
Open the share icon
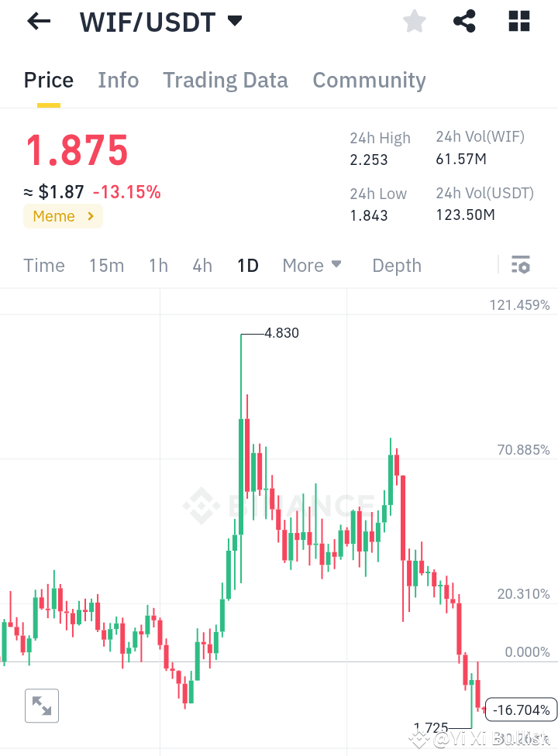(464, 21)
